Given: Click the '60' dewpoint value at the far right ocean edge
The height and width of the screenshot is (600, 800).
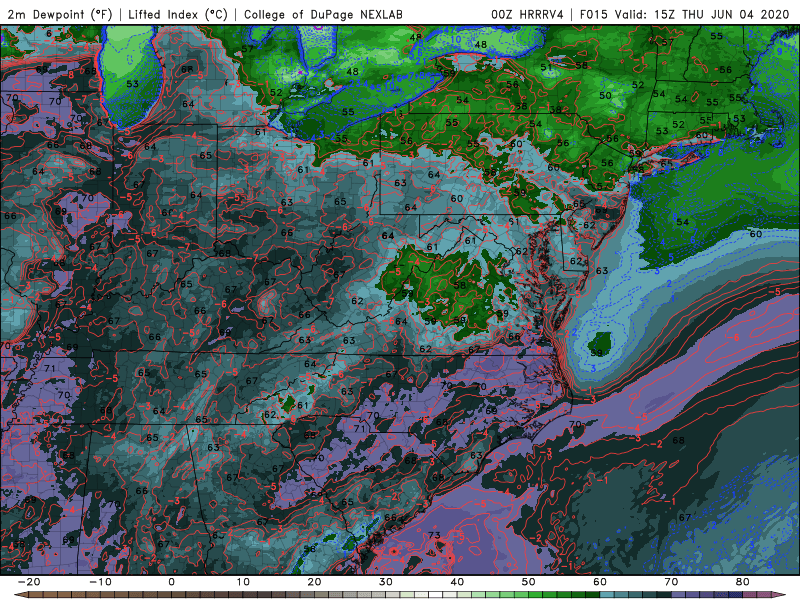Looking at the screenshot, I should (x=756, y=234).
